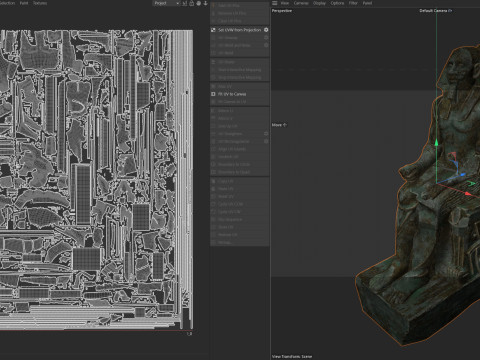This screenshot has height=360, width=480.
Task: Click the blue Z axis handle
Action: click(463, 175)
